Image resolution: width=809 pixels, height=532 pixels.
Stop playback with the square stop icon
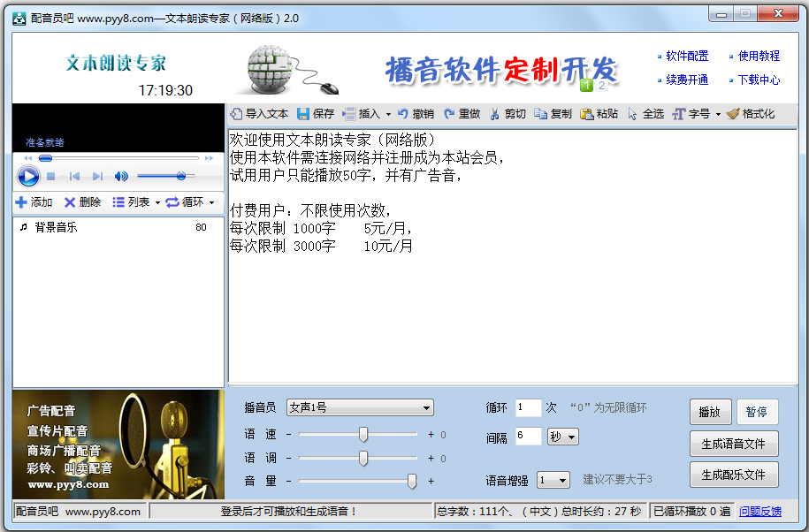coord(50,177)
